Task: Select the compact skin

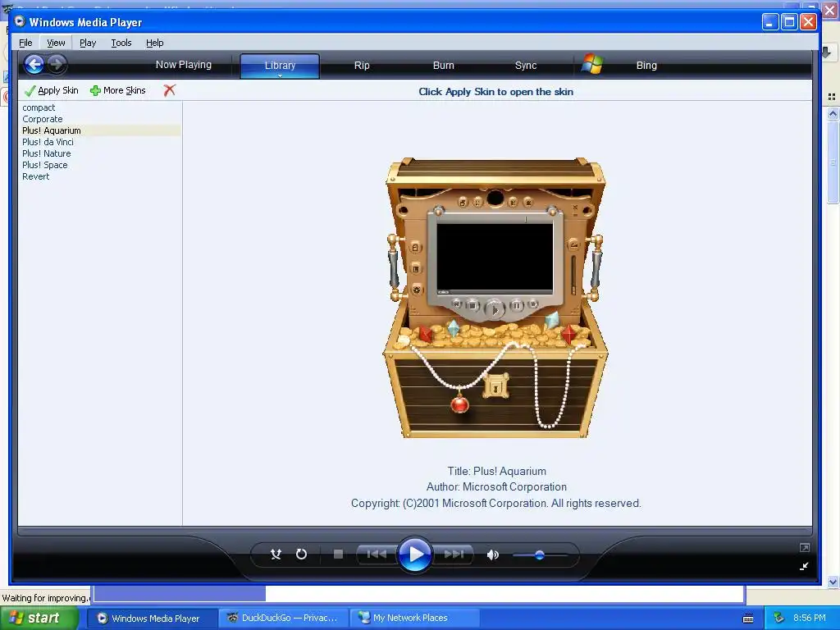Action: pyautogui.click(x=39, y=107)
